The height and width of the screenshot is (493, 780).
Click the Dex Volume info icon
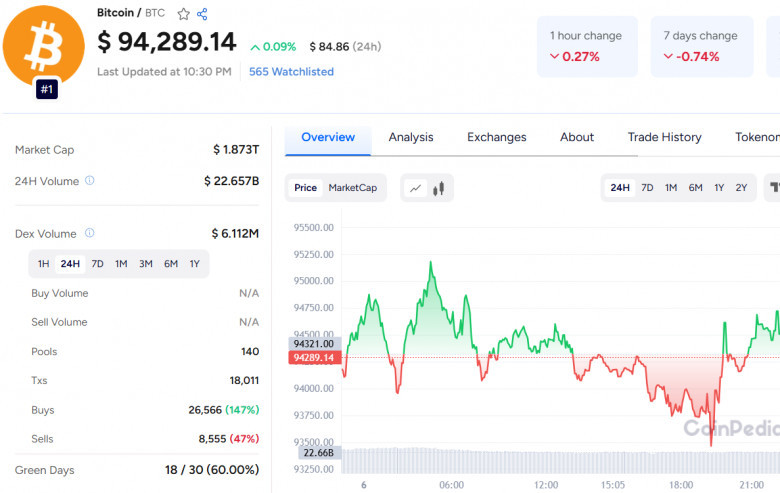[90, 233]
